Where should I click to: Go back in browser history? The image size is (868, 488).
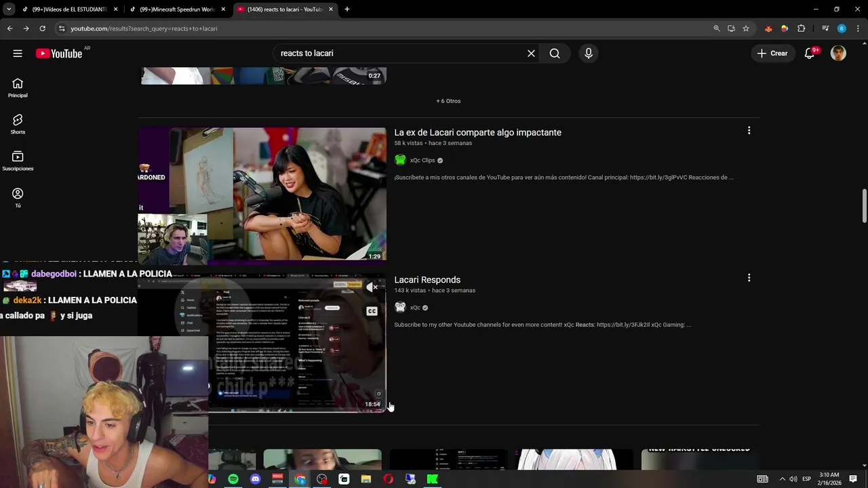(x=9, y=28)
